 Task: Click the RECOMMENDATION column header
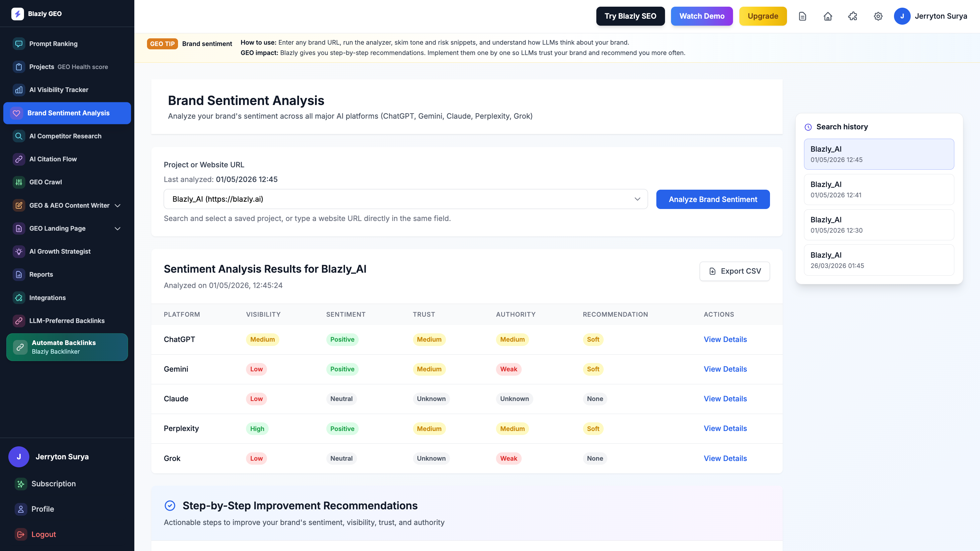point(615,314)
